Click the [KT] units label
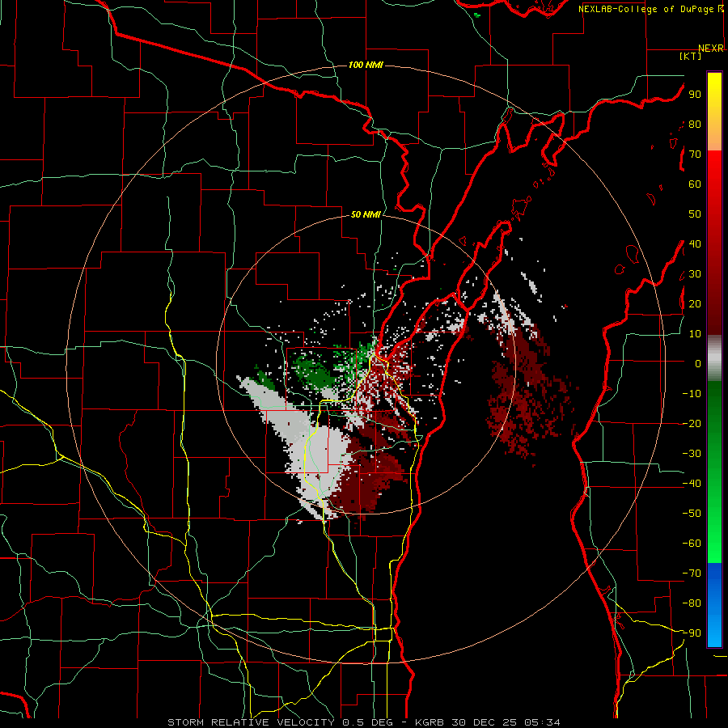Image resolution: width=728 pixels, height=728 pixels. click(690, 56)
